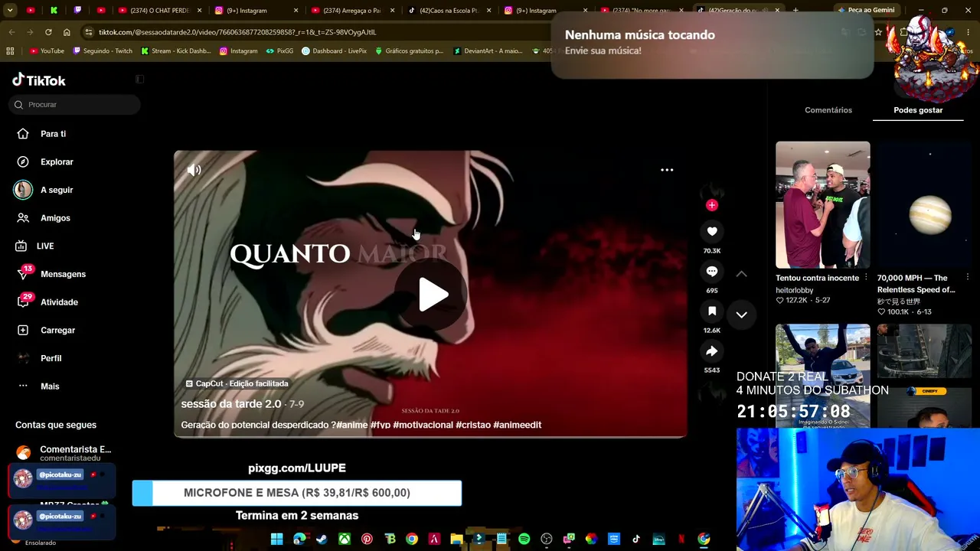Open the Perfil page
The height and width of the screenshot is (551, 980).
[51, 358]
